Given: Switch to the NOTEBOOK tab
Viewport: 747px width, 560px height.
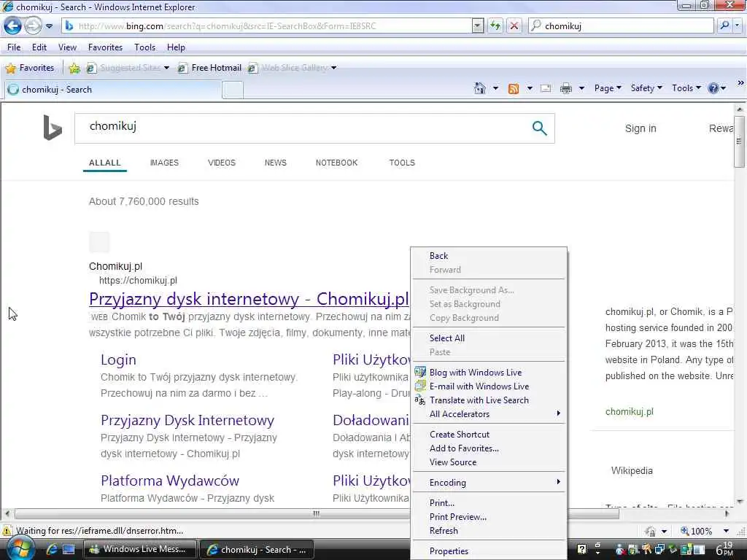Looking at the screenshot, I should click(336, 163).
